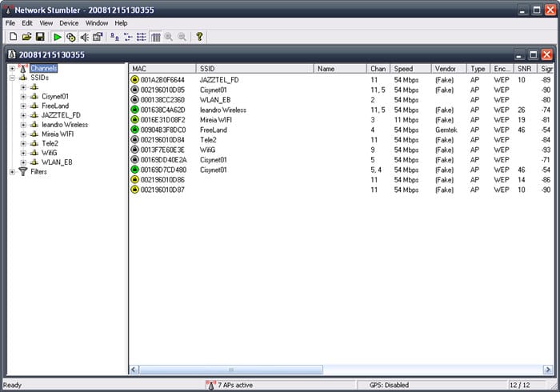Sort by Chan column header

[378, 69]
